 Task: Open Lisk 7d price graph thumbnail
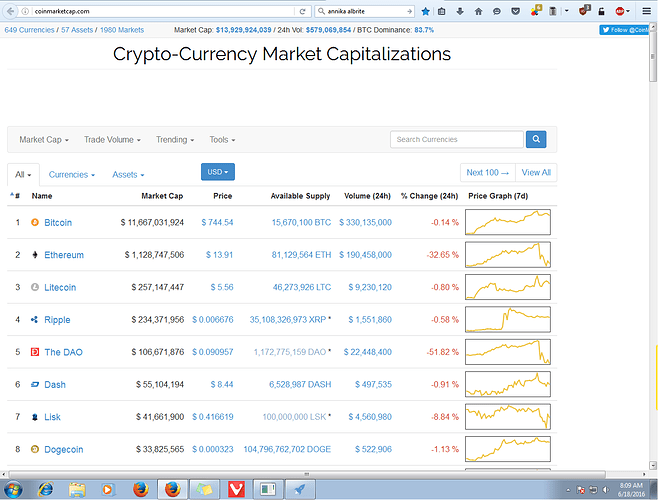508,416
